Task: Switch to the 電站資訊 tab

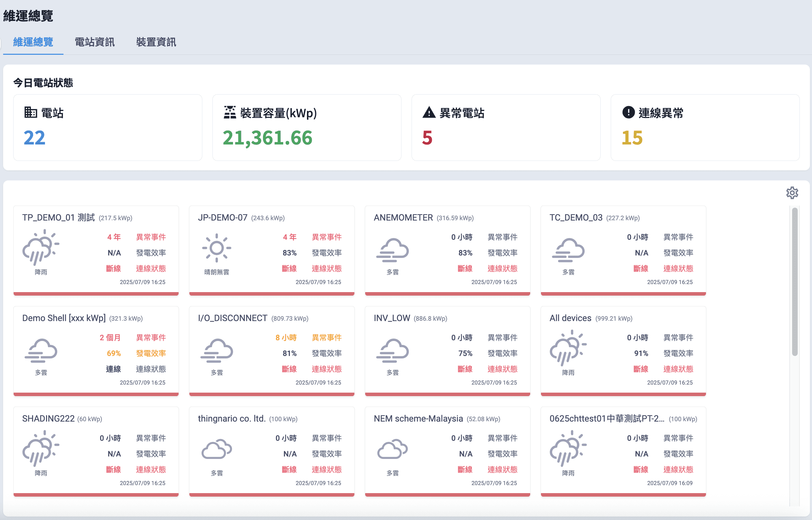Action: point(95,42)
